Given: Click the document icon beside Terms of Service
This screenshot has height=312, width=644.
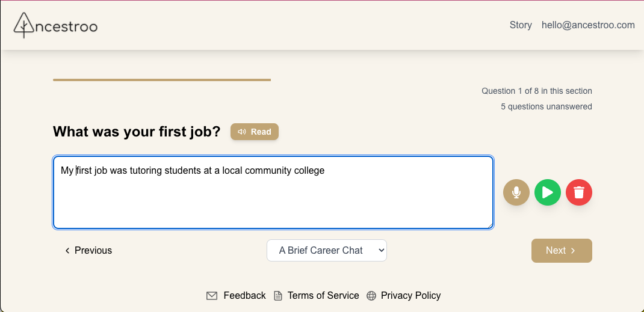Looking at the screenshot, I should tap(278, 296).
